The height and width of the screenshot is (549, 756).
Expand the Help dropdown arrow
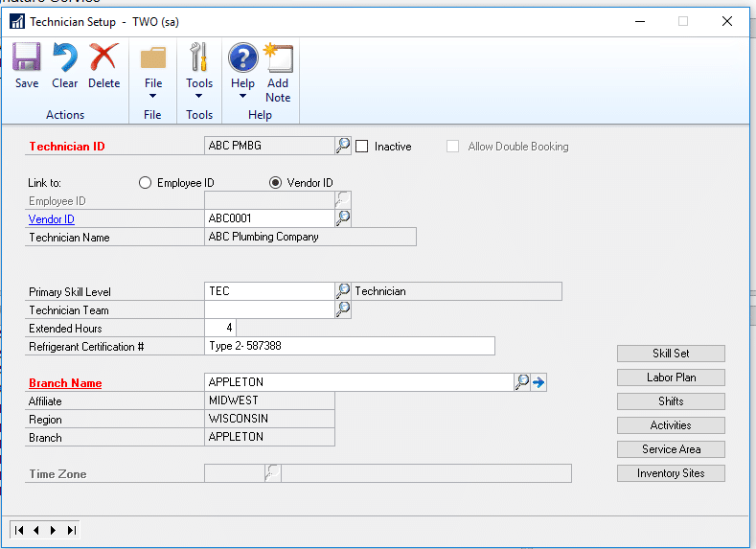coord(243,96)
